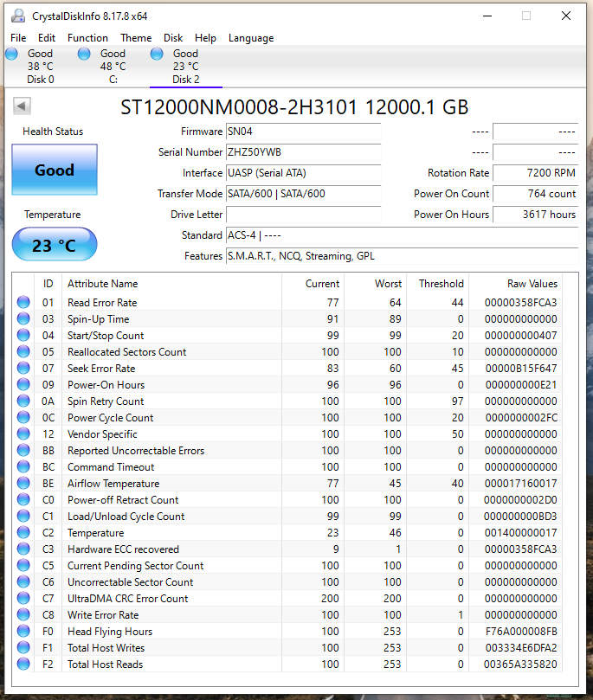This screenshot has height=700, width=593.
Task: Click status orb next to Total Host Reads
Action: (x=23, y=665)
